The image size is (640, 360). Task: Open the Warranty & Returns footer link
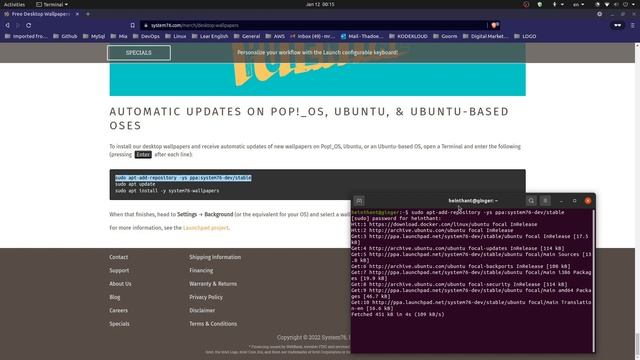213,284
